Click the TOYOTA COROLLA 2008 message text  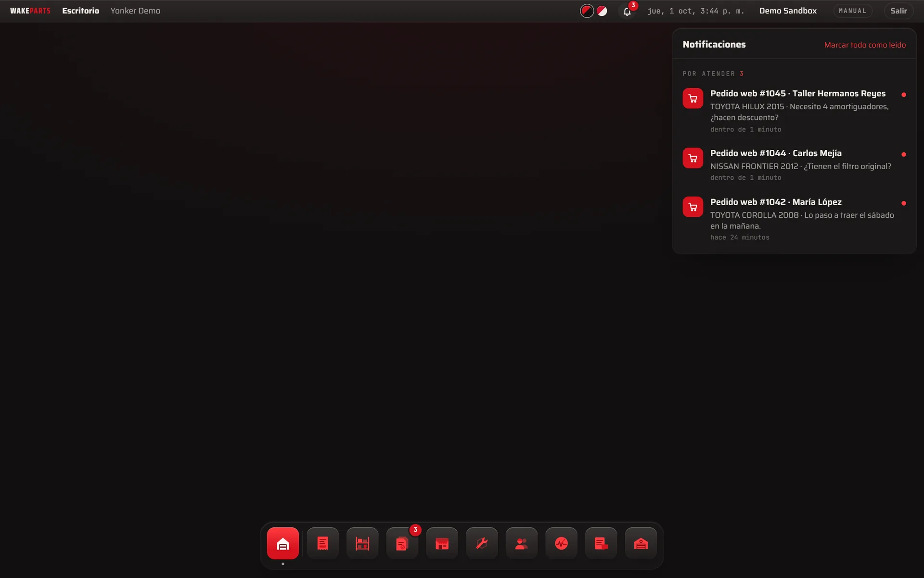coord(802,221)
